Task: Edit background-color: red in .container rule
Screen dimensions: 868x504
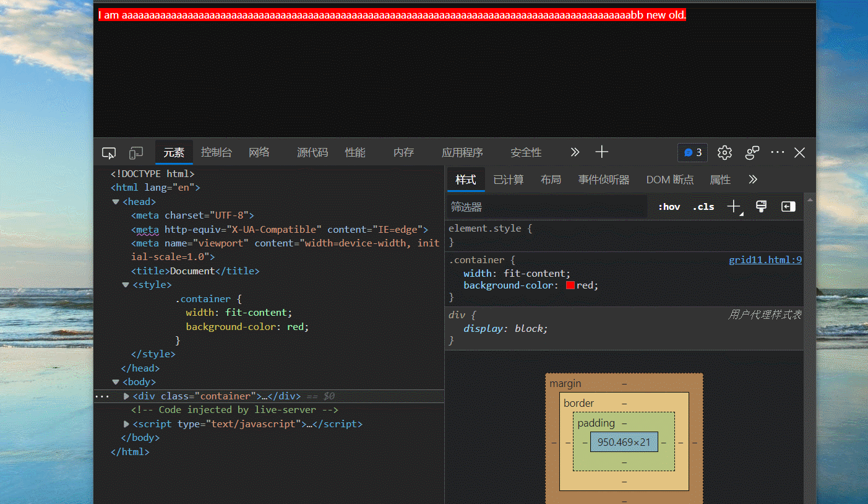Action: pos(531,285)
